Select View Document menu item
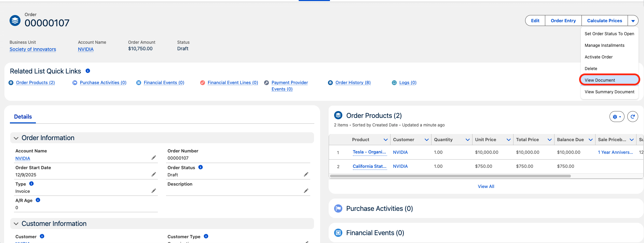 [x=609, y=80]
